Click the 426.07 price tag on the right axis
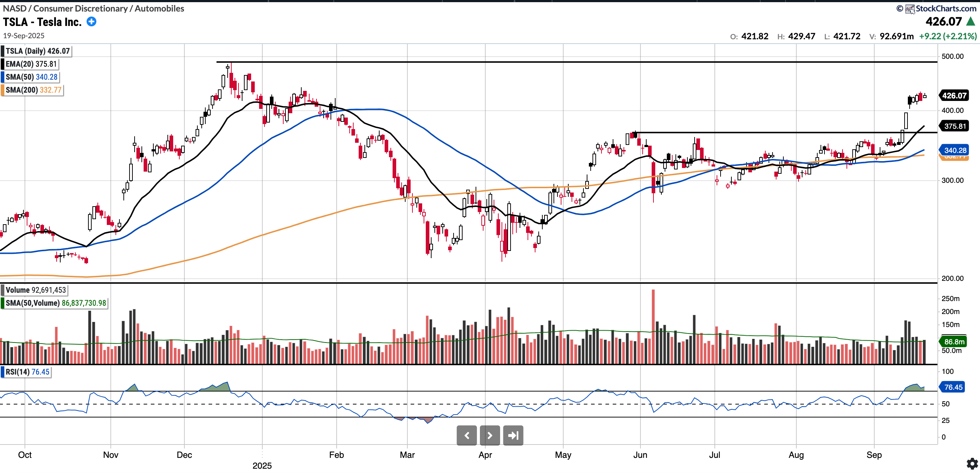 click(954, 96)
